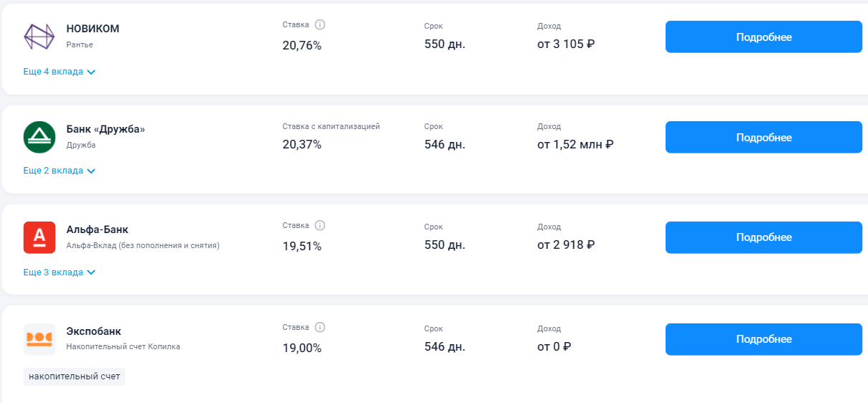Open the НОВИКОМ bank name link

pos(93,29)
